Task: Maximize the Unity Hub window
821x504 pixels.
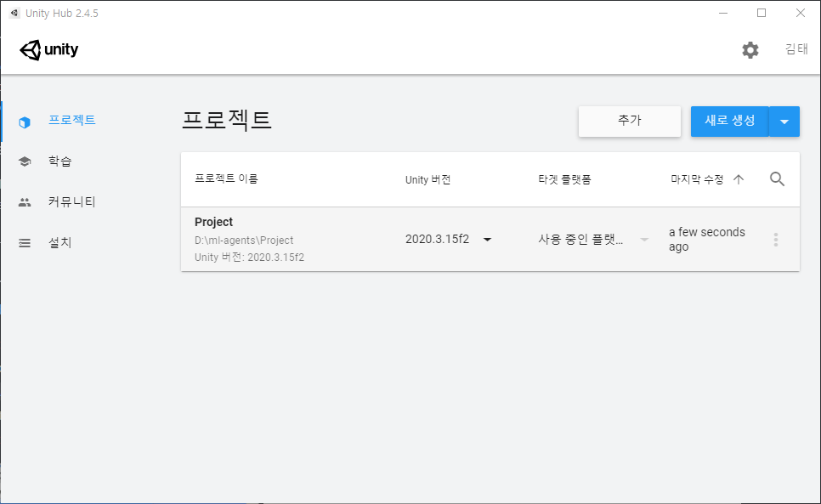Action: point(762,13)
